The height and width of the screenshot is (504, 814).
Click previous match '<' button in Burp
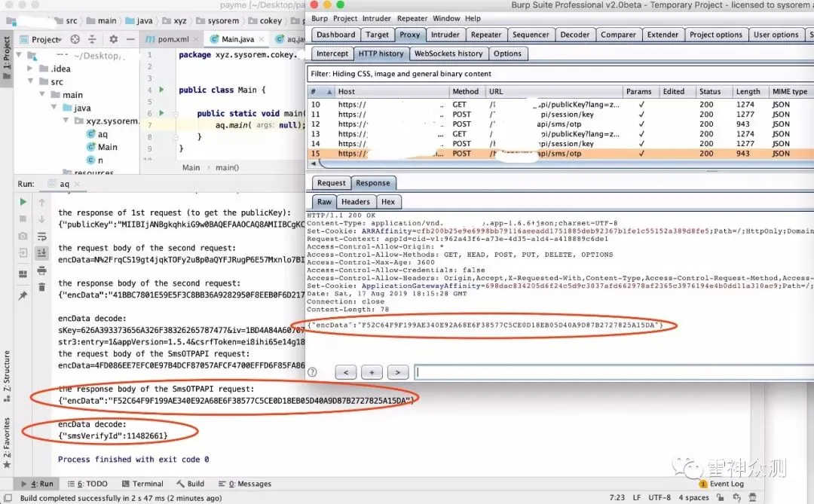pyautogui.click(x=346, y=372)
